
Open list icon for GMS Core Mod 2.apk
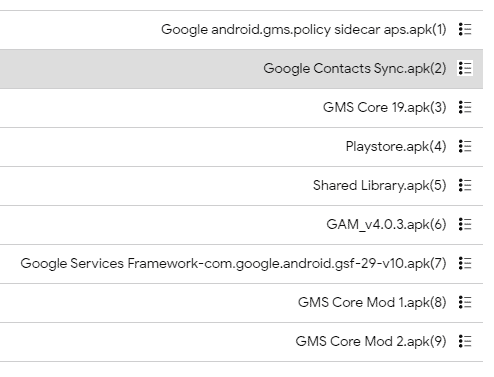click(465, 341)
